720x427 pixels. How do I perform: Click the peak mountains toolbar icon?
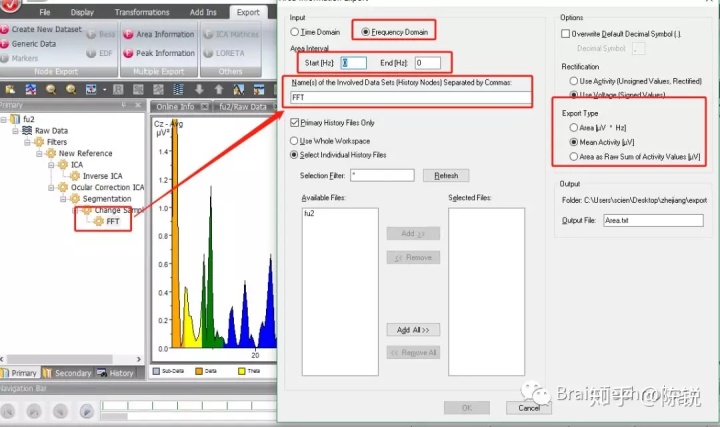coord(238,89)
